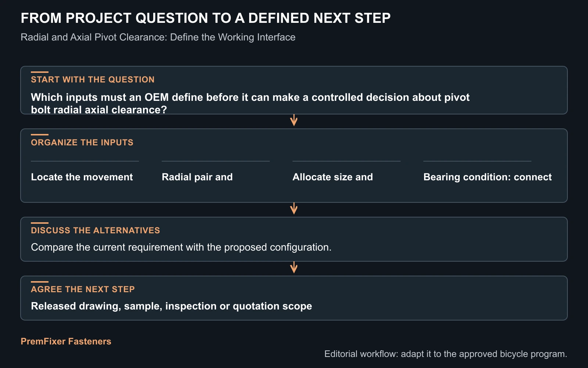Select the 'Bearing condition: connect' input item
588x368 pixels.
click(488, 177)
